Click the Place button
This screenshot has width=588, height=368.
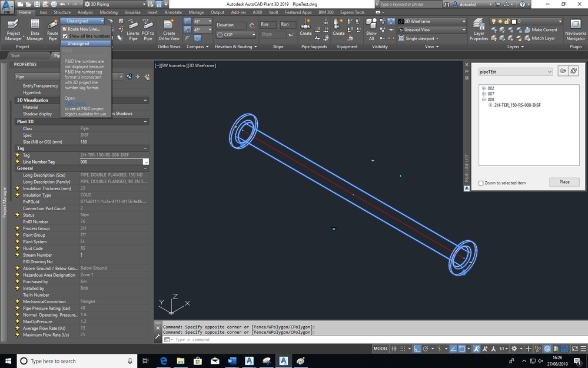[564, 182]
